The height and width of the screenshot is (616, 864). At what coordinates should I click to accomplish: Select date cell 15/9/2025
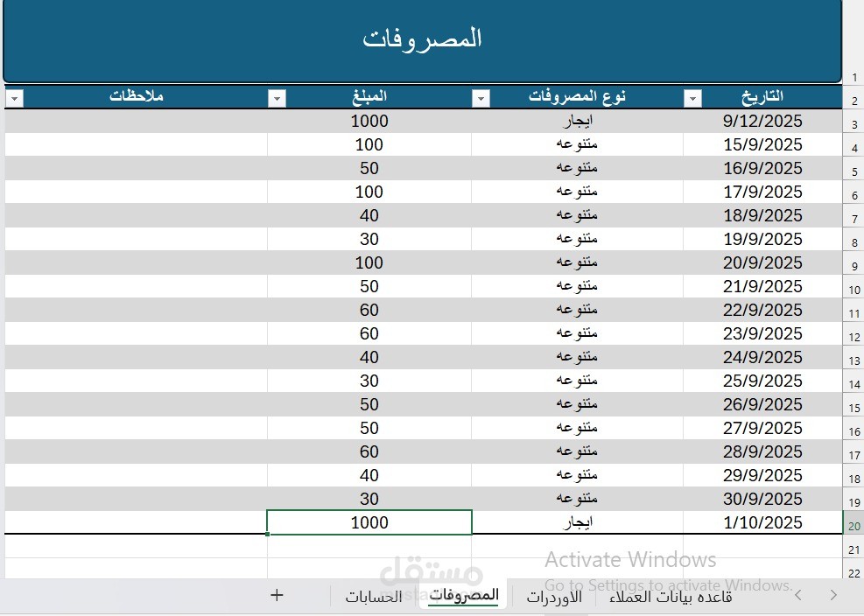tap(762, 145)
